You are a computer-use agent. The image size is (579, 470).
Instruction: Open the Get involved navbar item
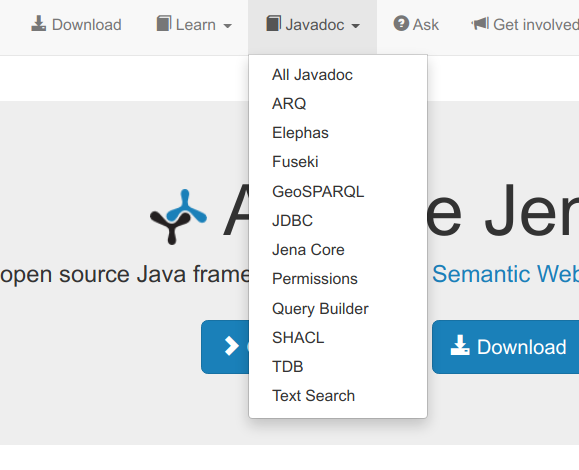click(525, 24)
